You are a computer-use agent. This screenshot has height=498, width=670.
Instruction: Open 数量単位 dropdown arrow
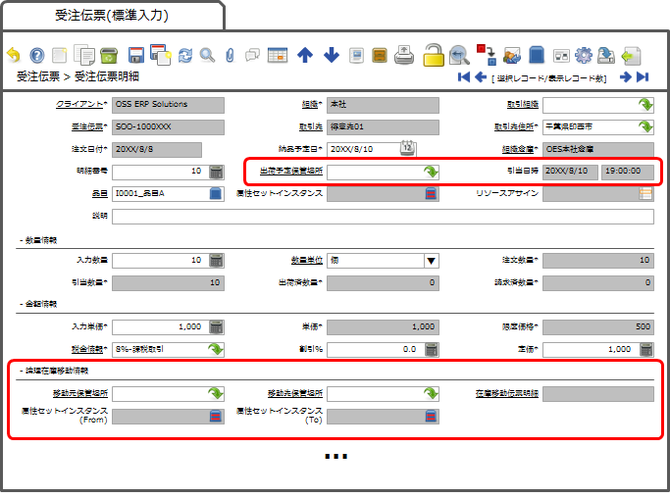[431, 261]
